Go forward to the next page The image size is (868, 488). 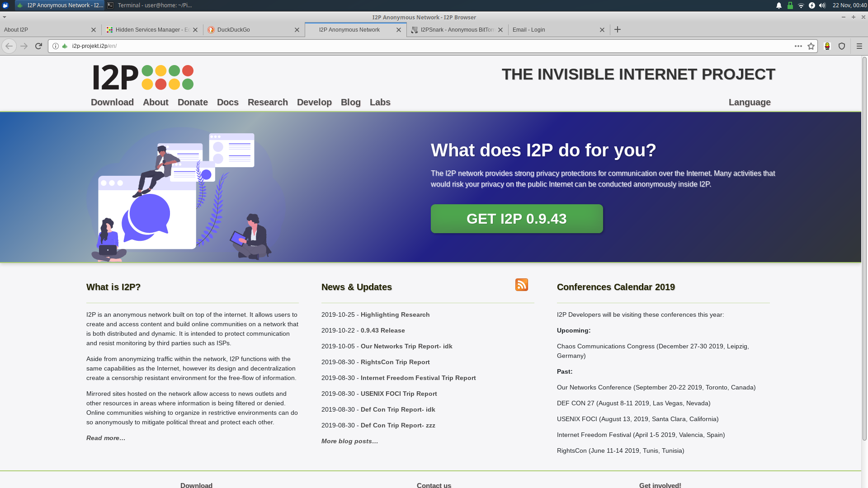[x=24, y=46]
